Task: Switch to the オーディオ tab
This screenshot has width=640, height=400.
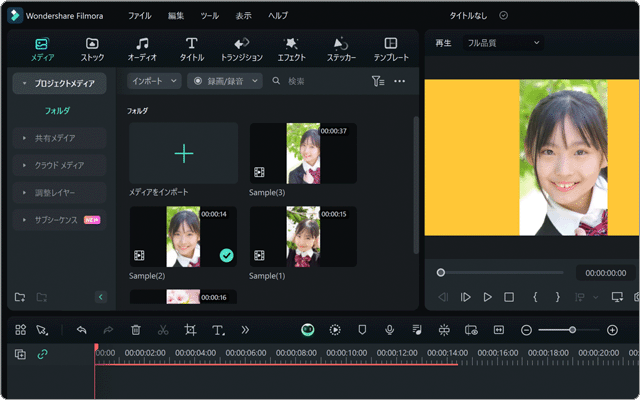Action: [x=142, y=49]
